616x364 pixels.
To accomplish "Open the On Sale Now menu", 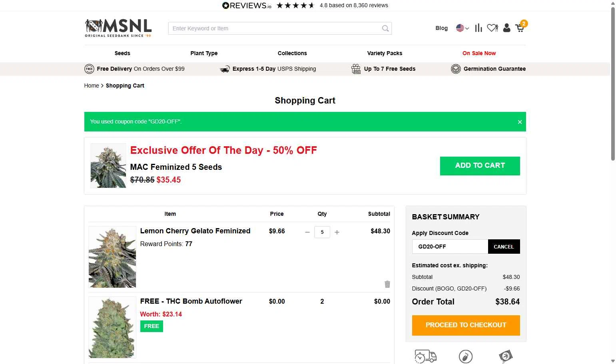I will tap(479, 53).
